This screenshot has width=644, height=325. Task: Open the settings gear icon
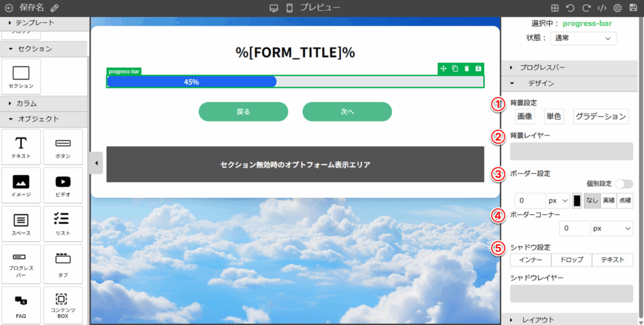[x=618, y=8]
